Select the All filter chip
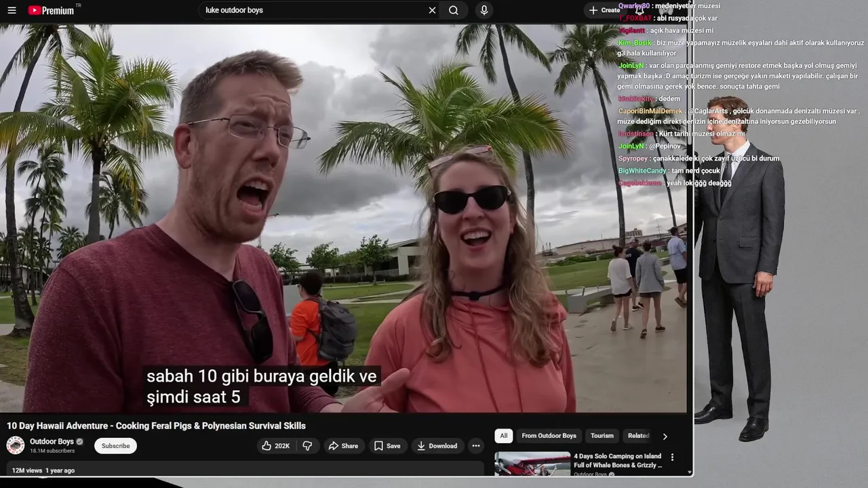Screen dimensions: 868x488 [503, 436]
